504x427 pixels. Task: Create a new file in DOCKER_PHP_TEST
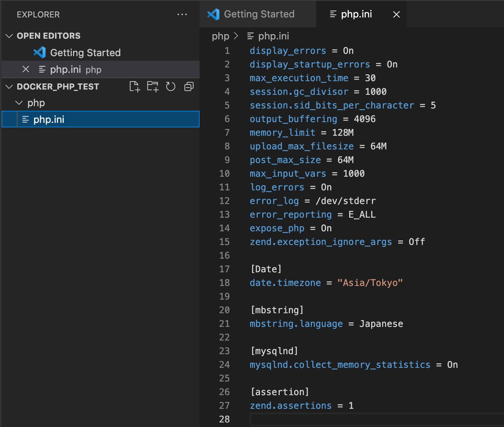(134, 86)
